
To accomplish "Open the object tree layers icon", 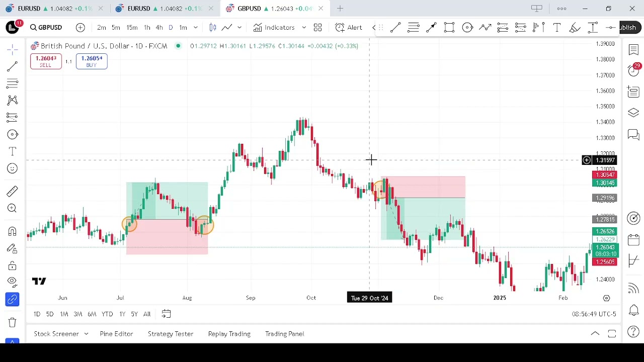I will point(633,113).
